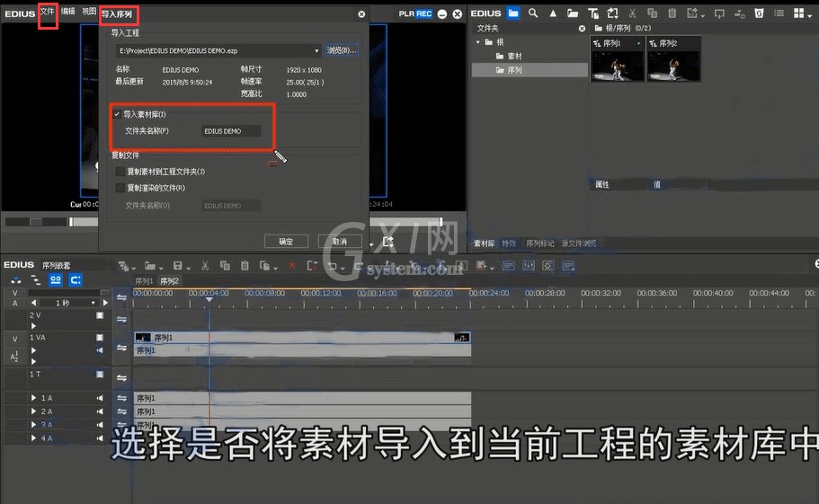Toggle insert/overwrite mode icon
This screenshot has width=819, height=504.
click(x=16, y=280)
